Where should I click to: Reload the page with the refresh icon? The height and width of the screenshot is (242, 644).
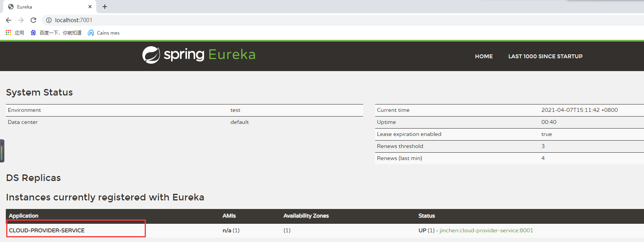coord(33,20)
